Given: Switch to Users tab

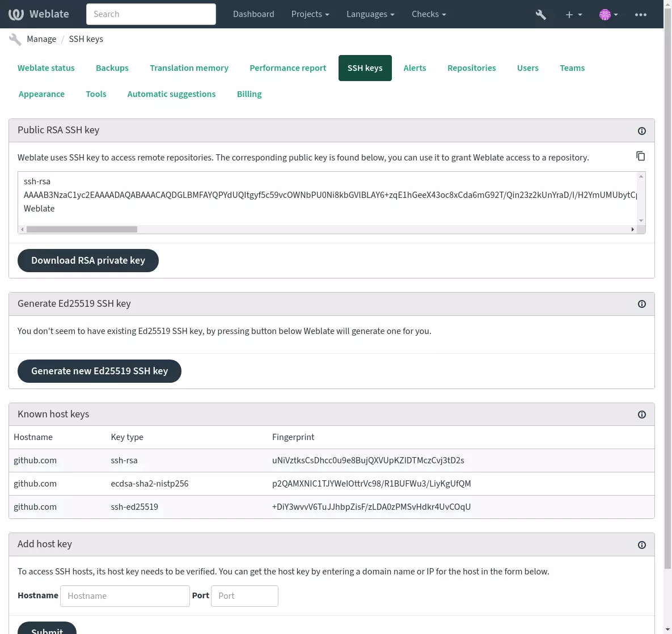Looking at the screenshot, I should [x=527, y=68].
